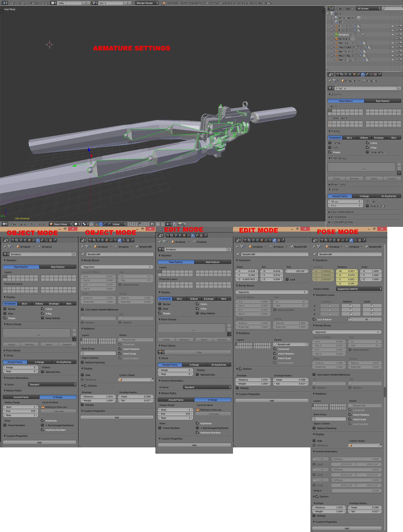Disable the Shapes checkbox in Display settings

click(330, 152)
